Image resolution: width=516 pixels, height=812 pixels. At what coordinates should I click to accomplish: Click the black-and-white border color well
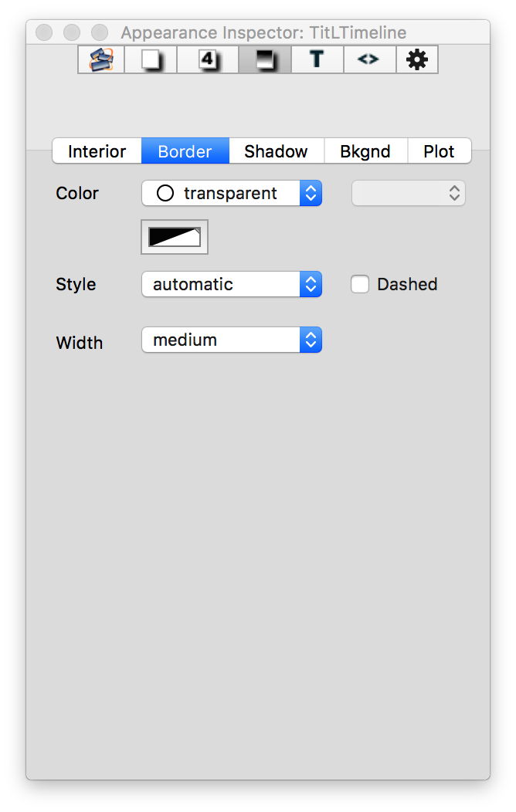174,237
